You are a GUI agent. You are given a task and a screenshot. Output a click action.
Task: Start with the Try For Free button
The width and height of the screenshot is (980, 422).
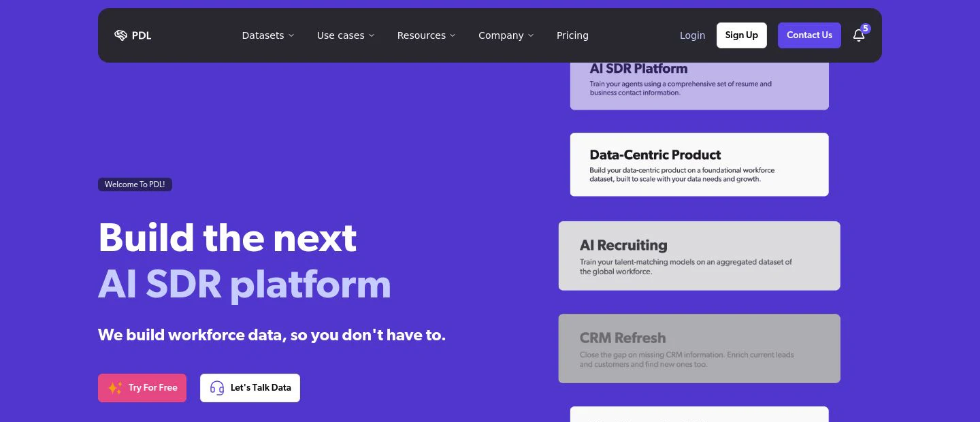click(x=142, y=388)
